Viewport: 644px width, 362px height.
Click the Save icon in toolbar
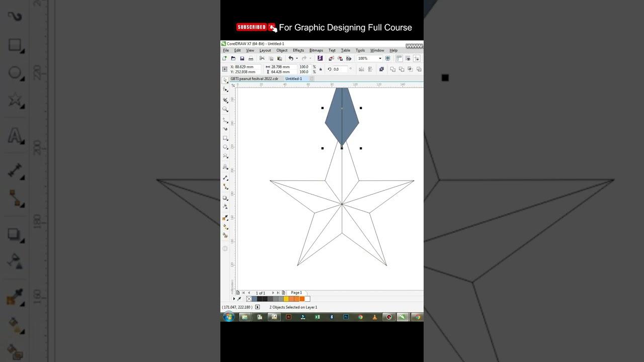click(242, 58)
